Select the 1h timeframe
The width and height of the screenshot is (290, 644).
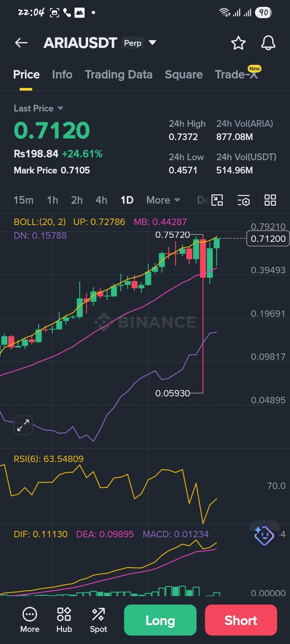tap(52, 200)
